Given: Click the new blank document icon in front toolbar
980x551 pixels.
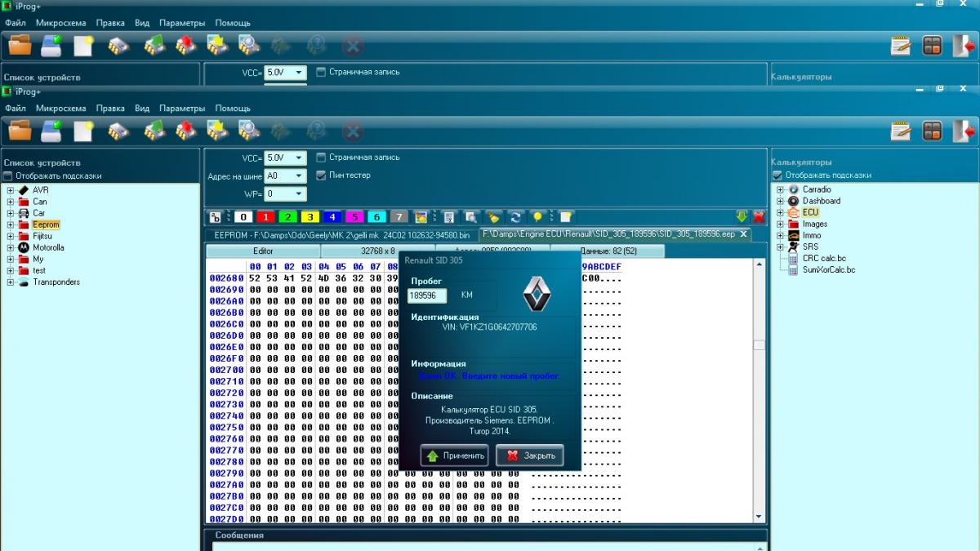Looking at the screenshot, I should (83, 131).
